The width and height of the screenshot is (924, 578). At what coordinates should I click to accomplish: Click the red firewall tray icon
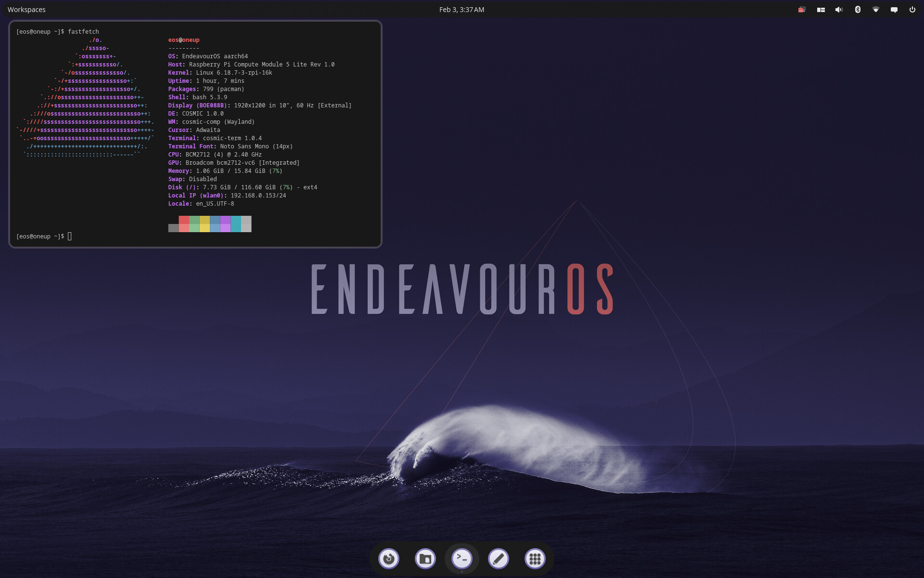click(x=802, y=10)
